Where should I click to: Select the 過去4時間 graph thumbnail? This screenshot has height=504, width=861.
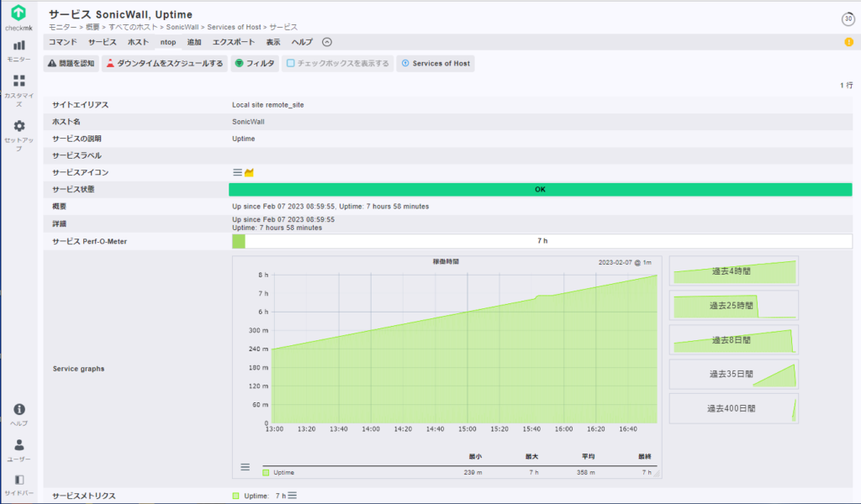[x=733, y=271]
